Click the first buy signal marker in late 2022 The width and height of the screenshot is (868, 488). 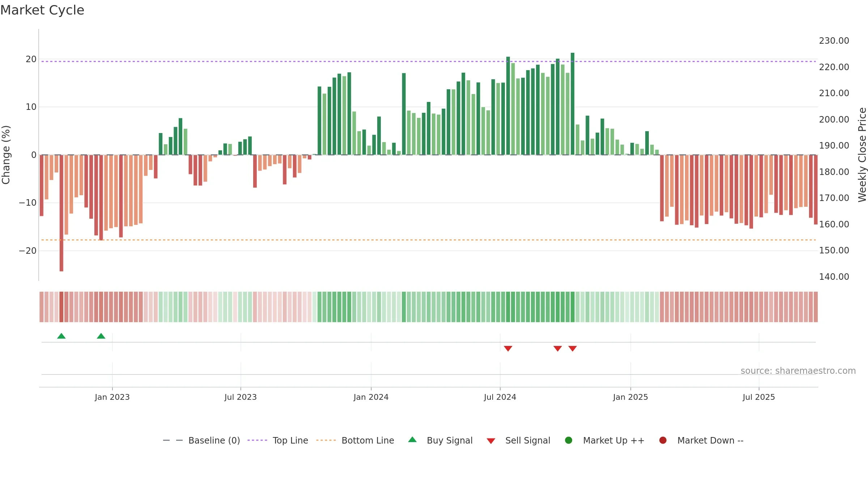[61, 336]
